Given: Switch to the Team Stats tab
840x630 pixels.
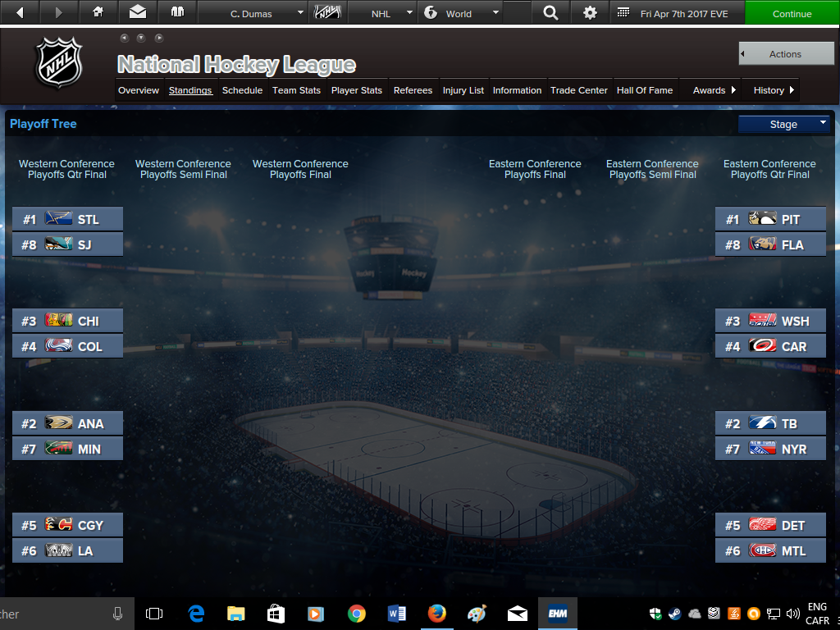Looking at the screenshot, I should [x=296, y=90].
